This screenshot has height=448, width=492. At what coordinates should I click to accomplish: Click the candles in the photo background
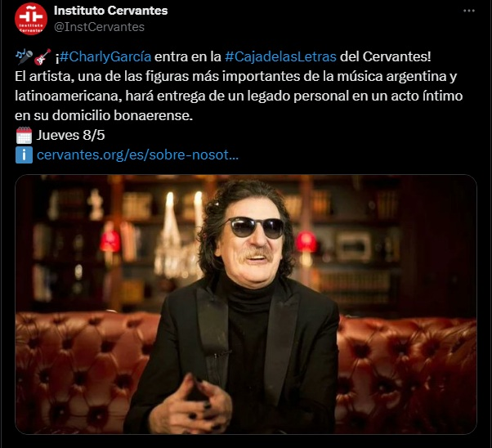pyautogui.click(x=185, y=208)
